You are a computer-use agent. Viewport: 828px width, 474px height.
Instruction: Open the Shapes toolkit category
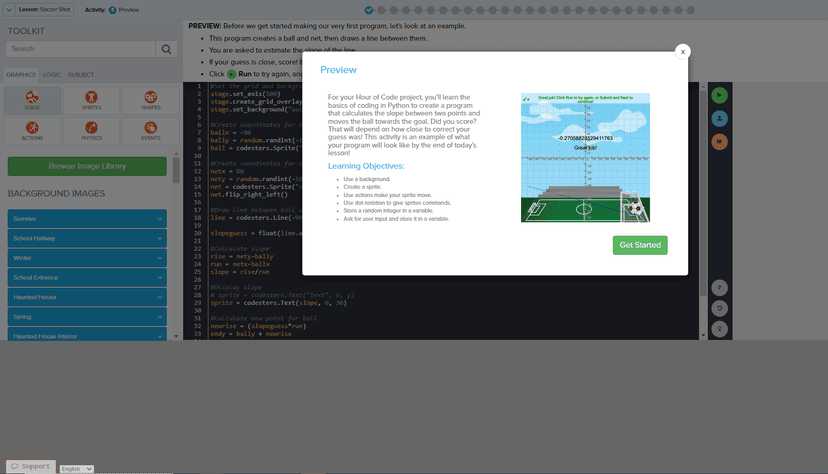pos(150,100)
